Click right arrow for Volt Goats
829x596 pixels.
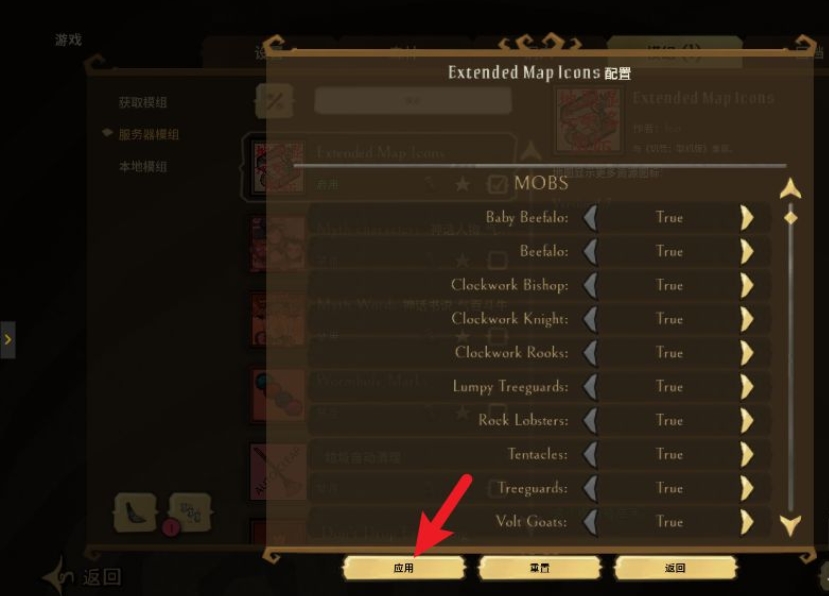747,522
